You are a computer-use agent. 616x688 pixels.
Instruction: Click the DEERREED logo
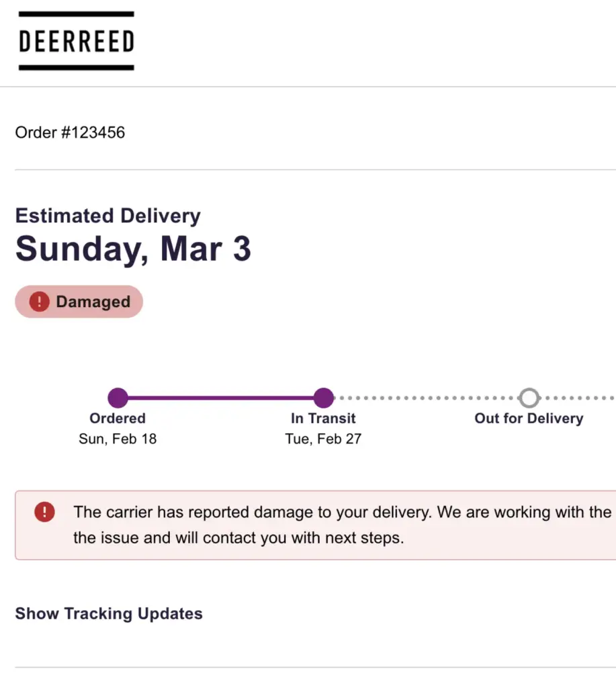76,41
